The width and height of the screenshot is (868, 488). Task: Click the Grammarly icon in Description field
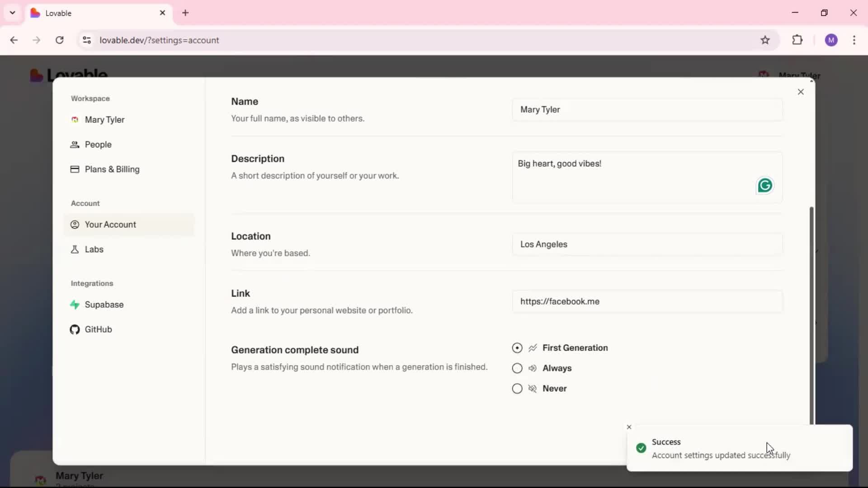click(764, 186)
